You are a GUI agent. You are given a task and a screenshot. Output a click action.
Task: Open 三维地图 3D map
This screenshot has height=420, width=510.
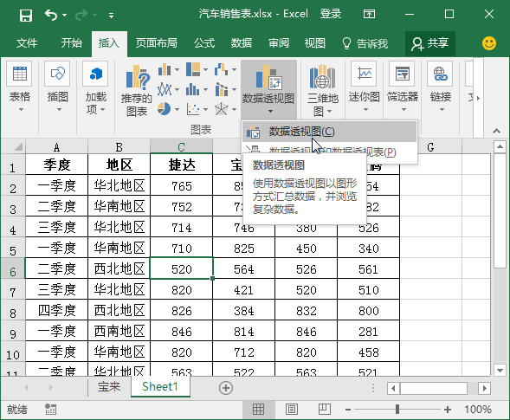pos(322,90)
